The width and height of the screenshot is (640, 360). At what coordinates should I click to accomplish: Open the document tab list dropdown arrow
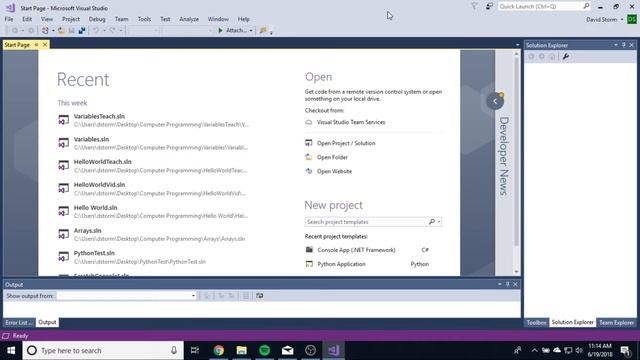[x=518, y=45]
